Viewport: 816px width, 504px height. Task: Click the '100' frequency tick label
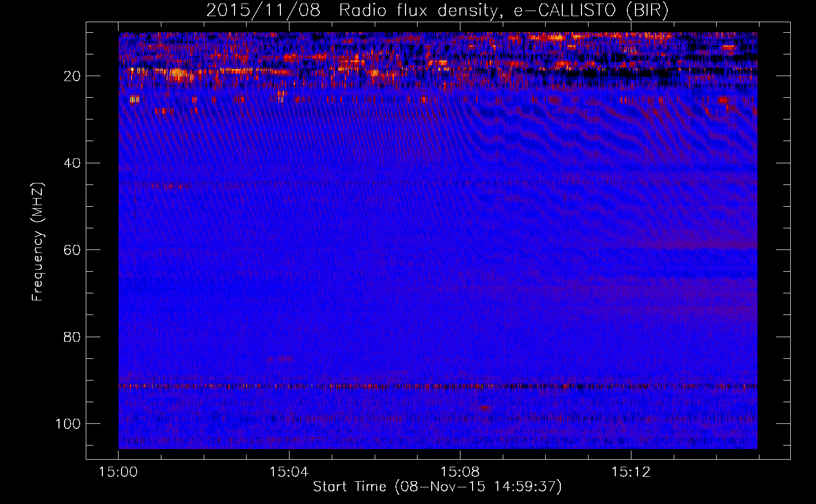pos(69,424)
